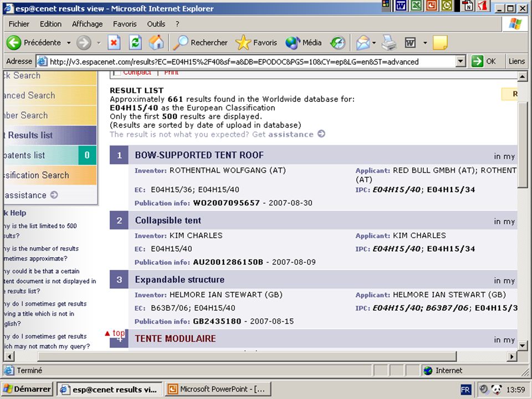Click the Mail envelope icon
Image resolution: width=532 pixels, height=399 pixels.
pyautogui.click(x=362, y=43)
